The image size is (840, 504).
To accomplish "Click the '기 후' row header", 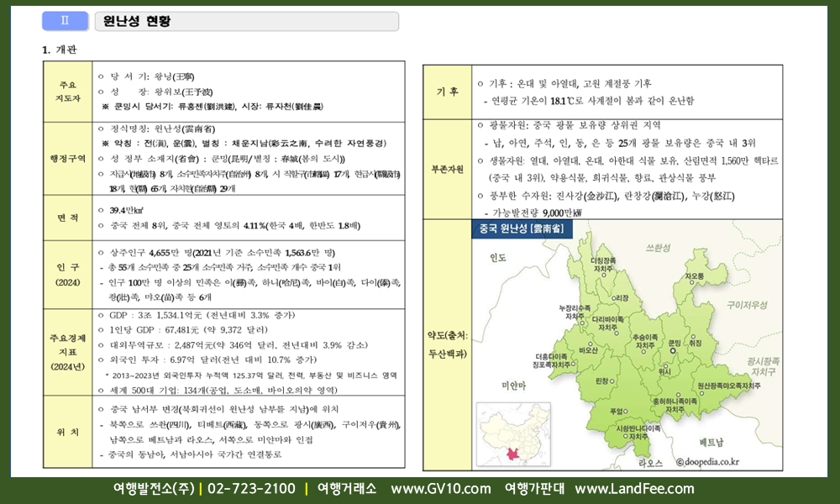I will 448,92.
